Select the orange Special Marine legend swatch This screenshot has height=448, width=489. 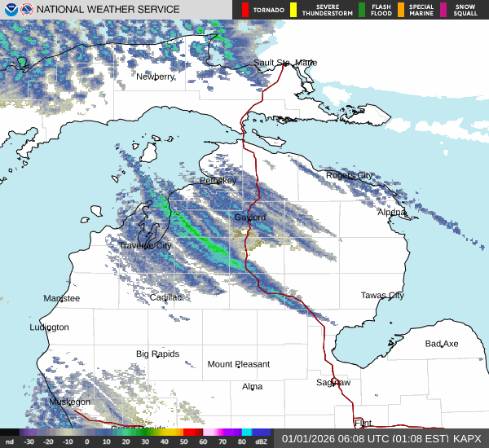[402, 10]
